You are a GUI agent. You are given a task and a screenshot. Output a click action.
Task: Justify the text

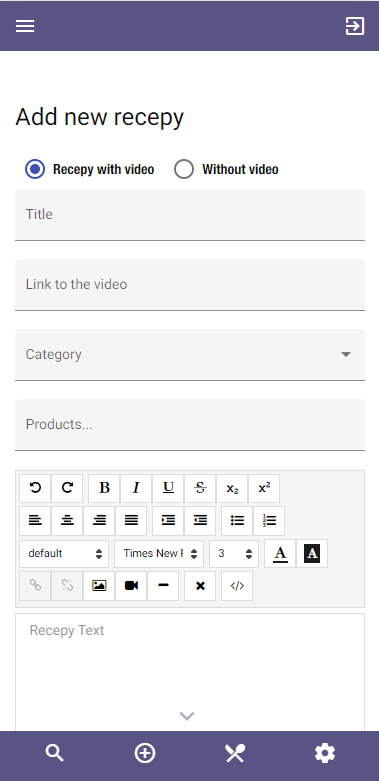pyautogui.click(x=131, y=521)
